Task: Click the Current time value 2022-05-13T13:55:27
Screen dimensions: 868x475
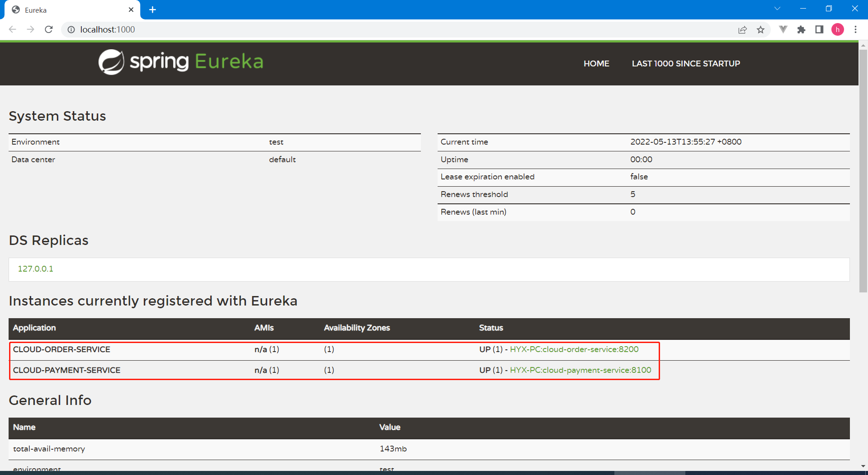Action: (x=686, y=142)
